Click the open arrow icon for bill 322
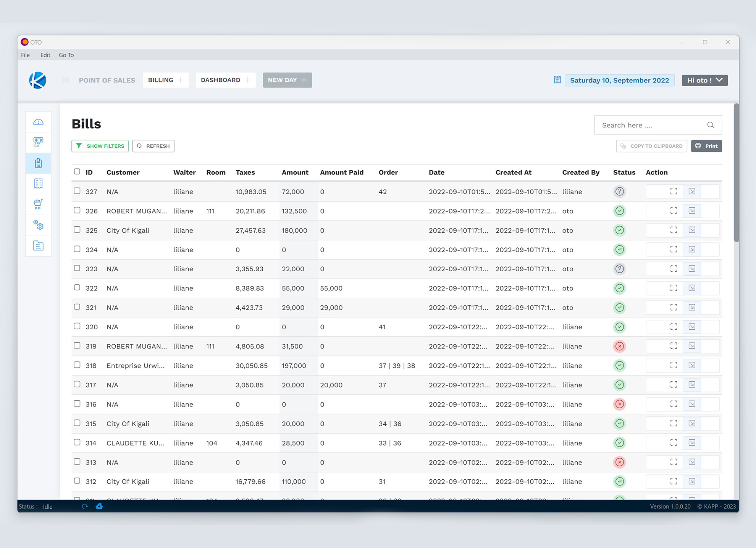The width and height of the screenshot is (756, 548). click(692, 288)
